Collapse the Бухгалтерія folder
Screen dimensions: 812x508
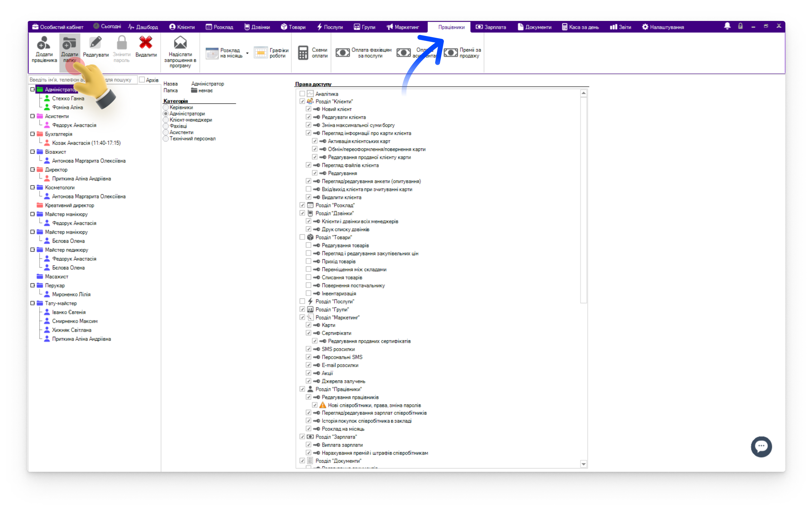(x=33, y=134)
